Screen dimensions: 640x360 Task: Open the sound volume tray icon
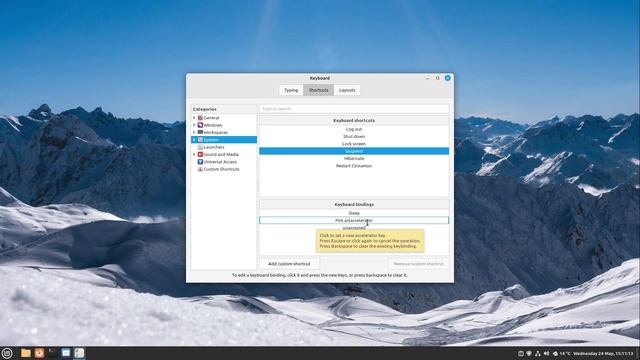click(x=546, y=353)
